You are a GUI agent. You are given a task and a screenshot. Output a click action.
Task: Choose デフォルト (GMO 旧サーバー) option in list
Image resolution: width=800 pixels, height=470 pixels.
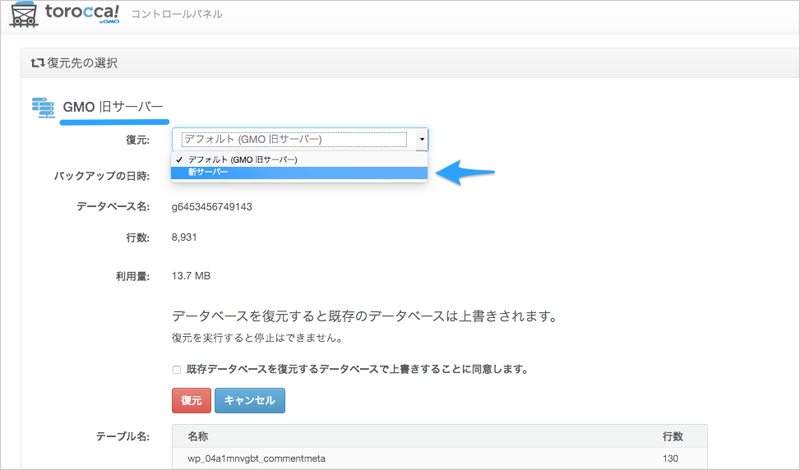(x=299, y=160)
